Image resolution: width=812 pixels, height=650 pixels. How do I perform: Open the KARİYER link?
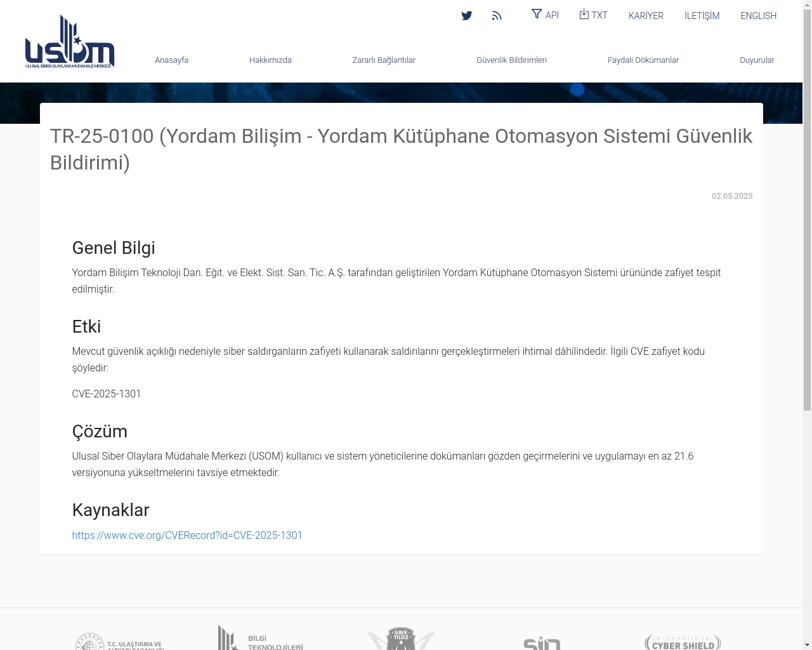[x=646, y=16]
